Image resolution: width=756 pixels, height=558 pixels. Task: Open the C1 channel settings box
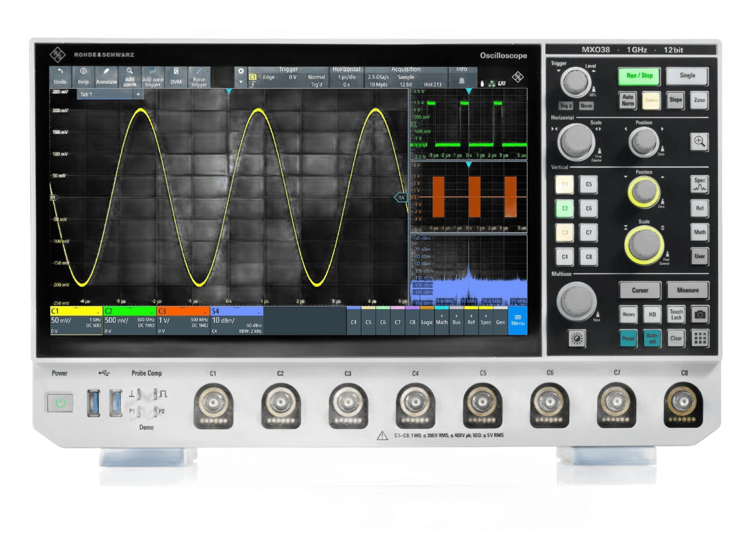pyautogui.click(x=76, y=321)
